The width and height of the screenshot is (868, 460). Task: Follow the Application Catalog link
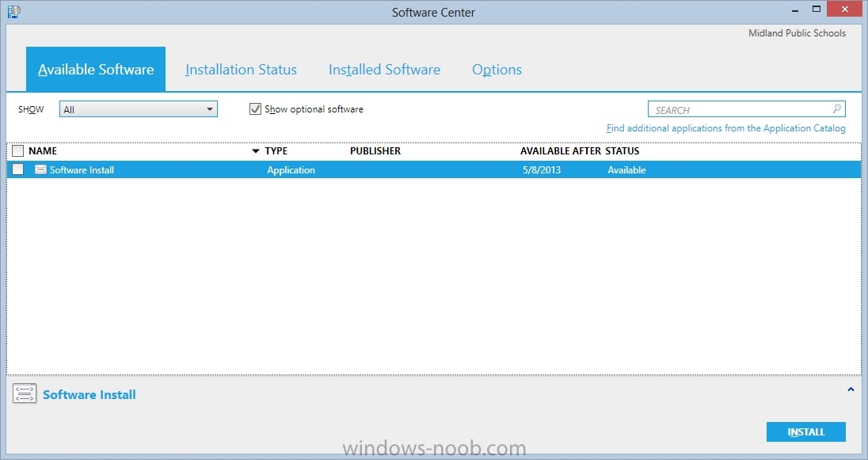(x=725, y=128)
